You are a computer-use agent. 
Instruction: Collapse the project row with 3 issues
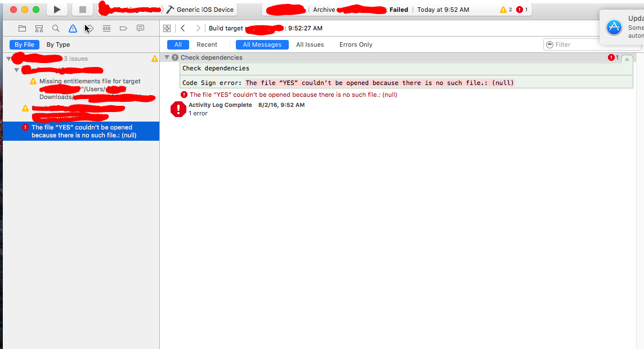[x=8, y=59]
